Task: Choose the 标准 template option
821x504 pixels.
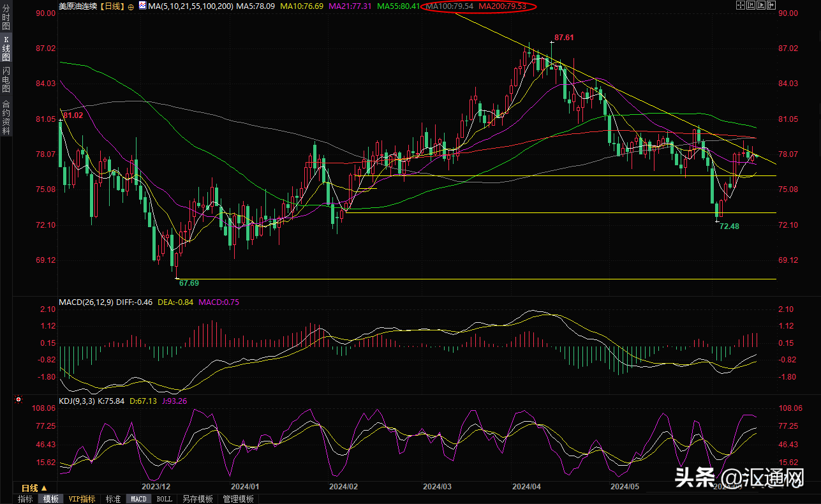Action: (x=113, y=499)
